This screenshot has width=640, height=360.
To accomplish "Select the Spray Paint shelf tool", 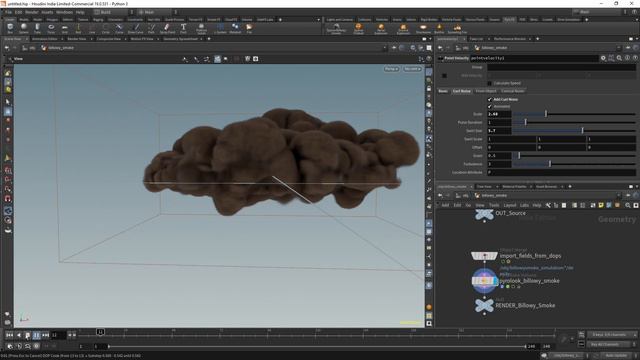I will [x=167, y=28].
